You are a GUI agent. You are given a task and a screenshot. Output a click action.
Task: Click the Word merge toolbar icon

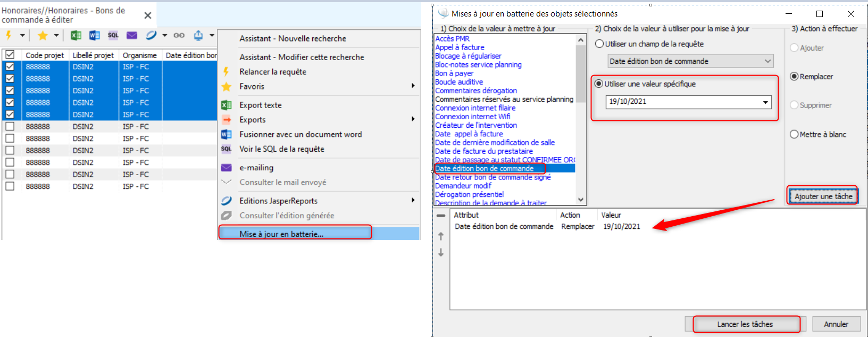[x=95, y=35]
